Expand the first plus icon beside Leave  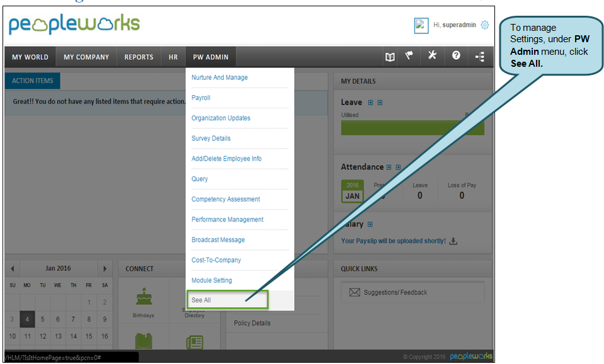[x=370, y=103]
